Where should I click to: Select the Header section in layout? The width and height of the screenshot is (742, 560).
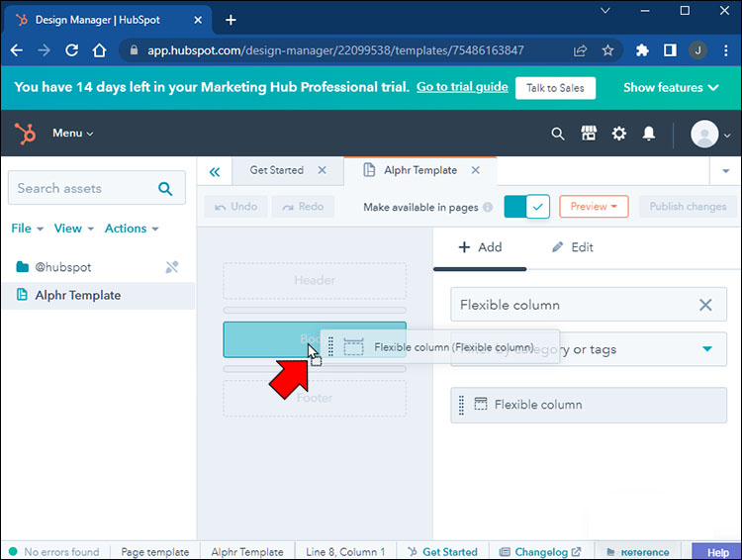point(315,280)
